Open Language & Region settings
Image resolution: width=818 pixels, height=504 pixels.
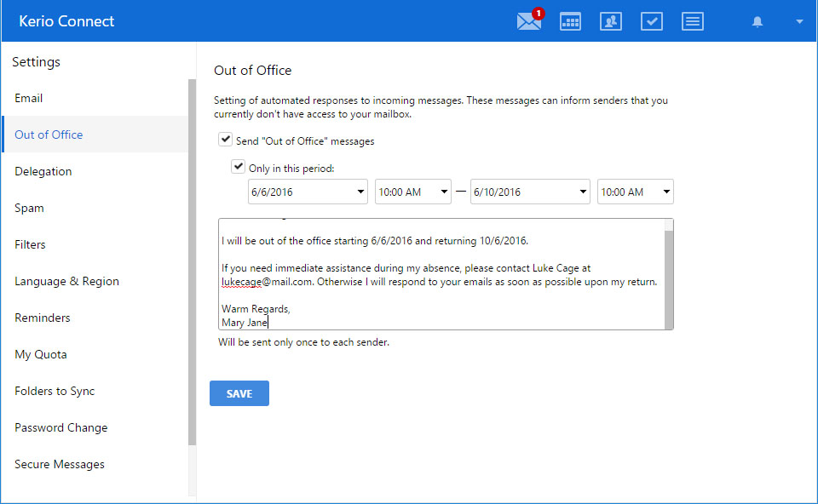pos(95,281)
